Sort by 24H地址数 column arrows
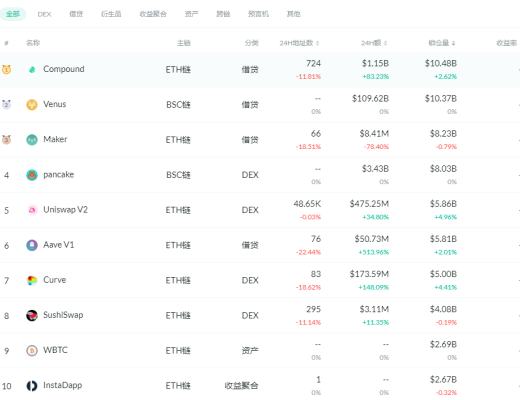Viewport: 520px width, 400px height. click(318, 43)
